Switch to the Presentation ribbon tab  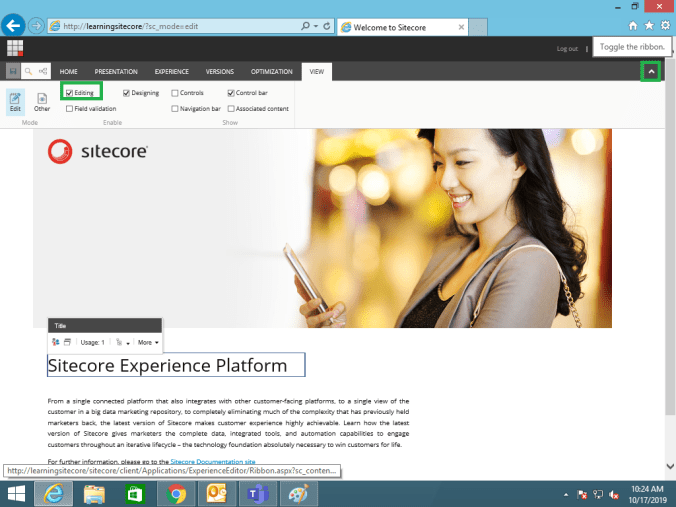116,72
